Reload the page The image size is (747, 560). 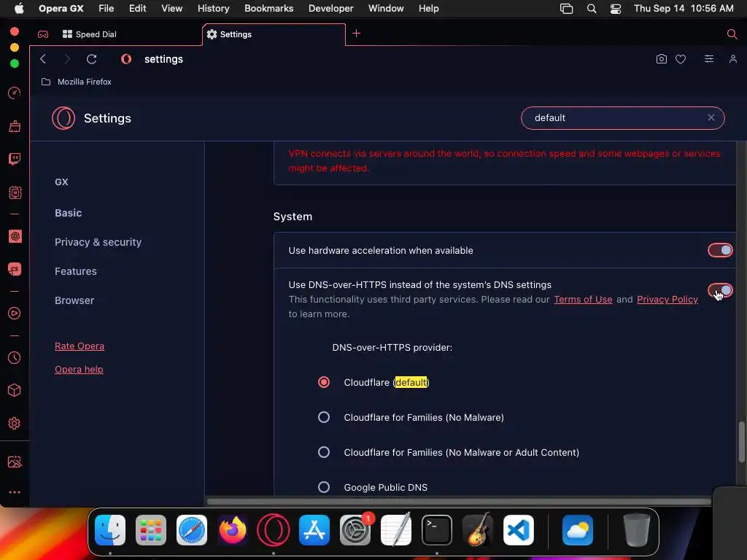91,58
